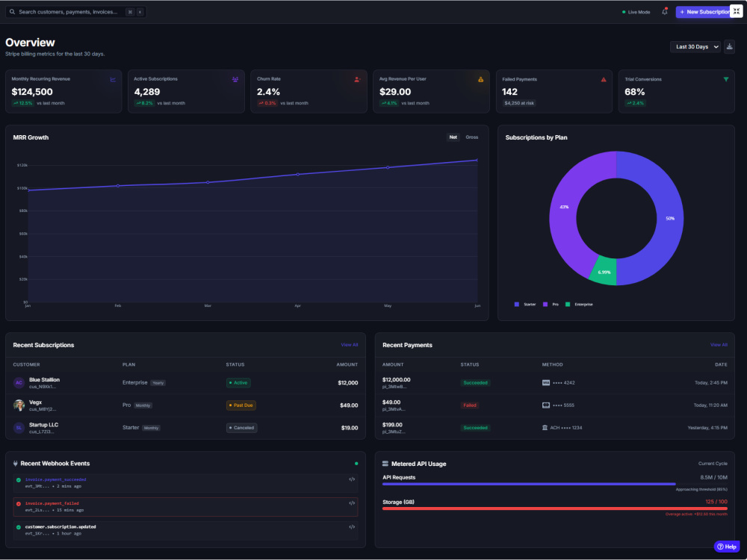This screenshot has height=560, width=747.
Task: View payload of customer.subscription.updated event
Action: (352, 527)
